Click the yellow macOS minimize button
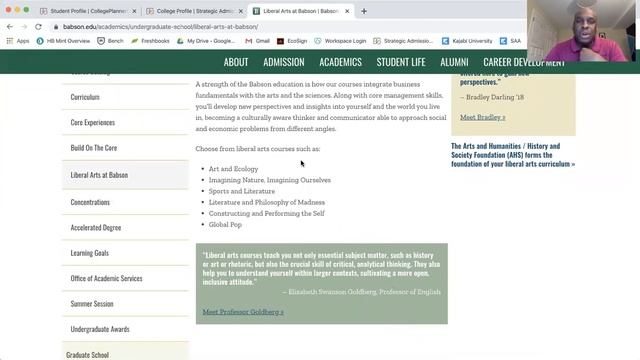 17,9
